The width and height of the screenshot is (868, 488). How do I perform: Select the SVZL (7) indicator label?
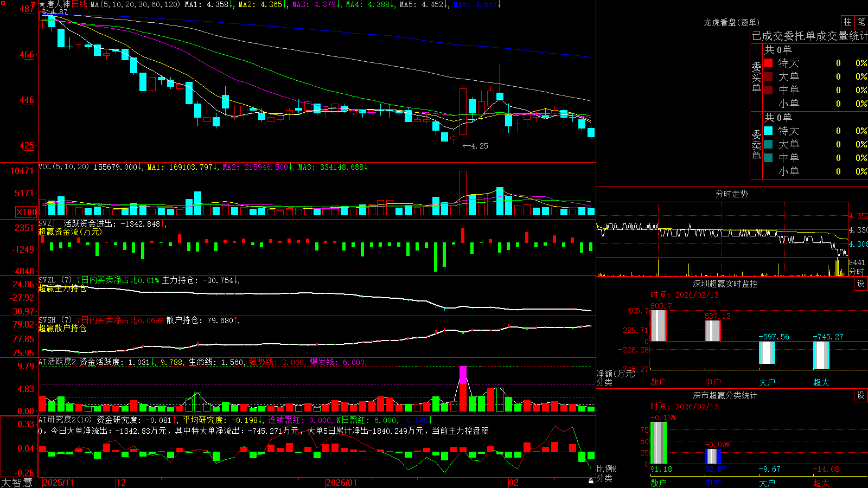click(55, 280)
